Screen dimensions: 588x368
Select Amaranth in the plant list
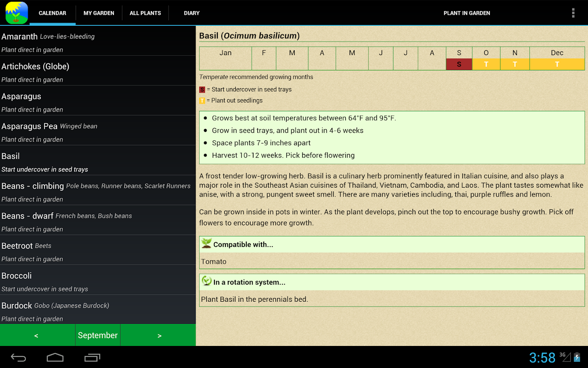[98, 41]
